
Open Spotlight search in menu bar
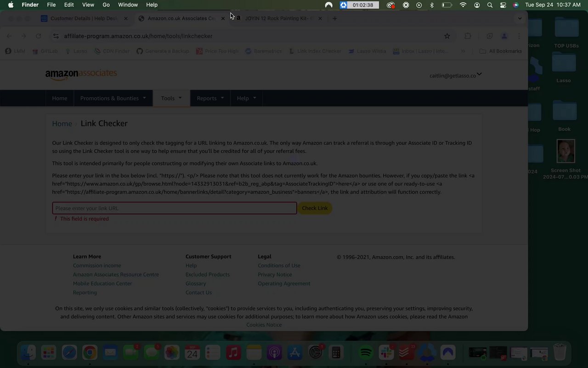pyautogui.click(x=490, y=5)
